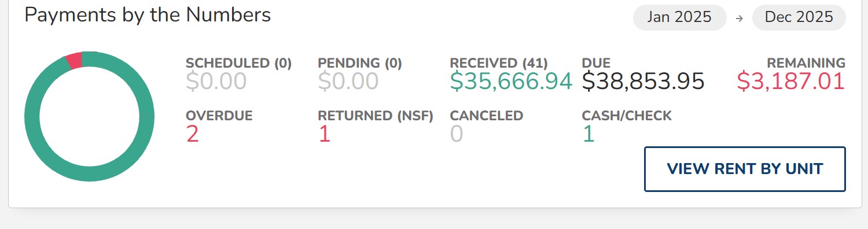Click the Cash/Check count of 1

pos(589,134)
